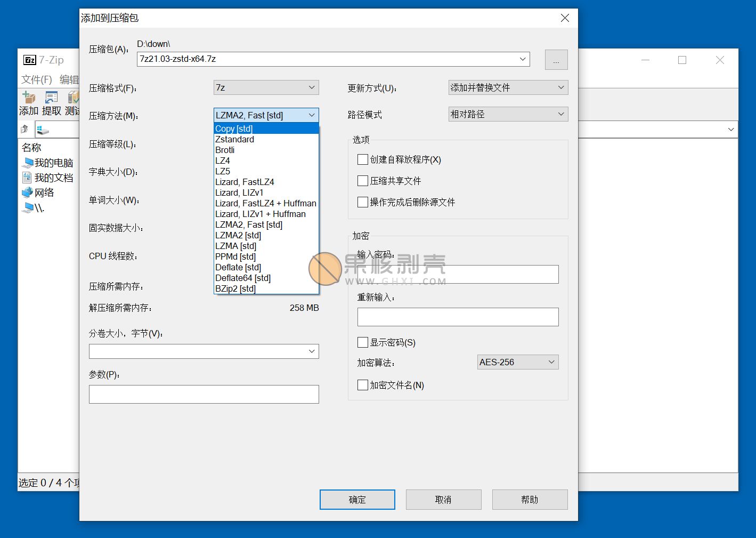The image size is (756, 538).
Task: Open the 分卷大小 dropdown
Action: click(312, 351)
